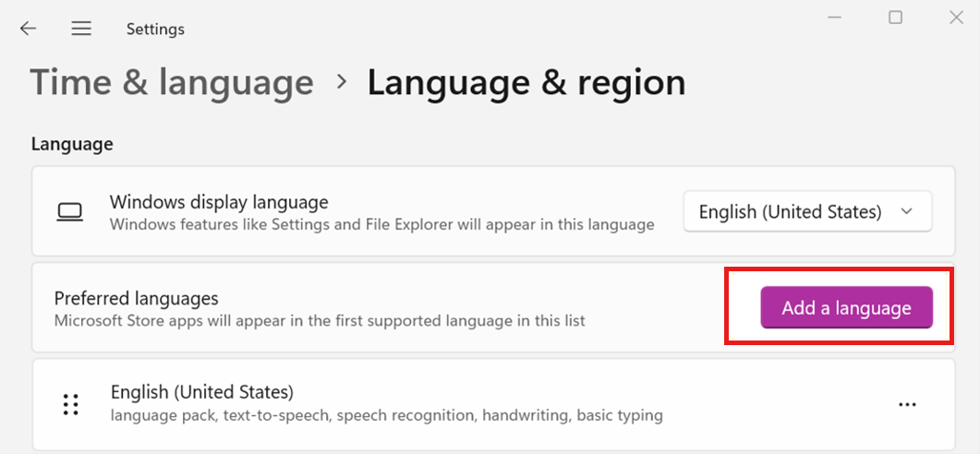The height and width of the screenshot is (454, 980).
Task: Maximize the Settings window
Action: 896,18
